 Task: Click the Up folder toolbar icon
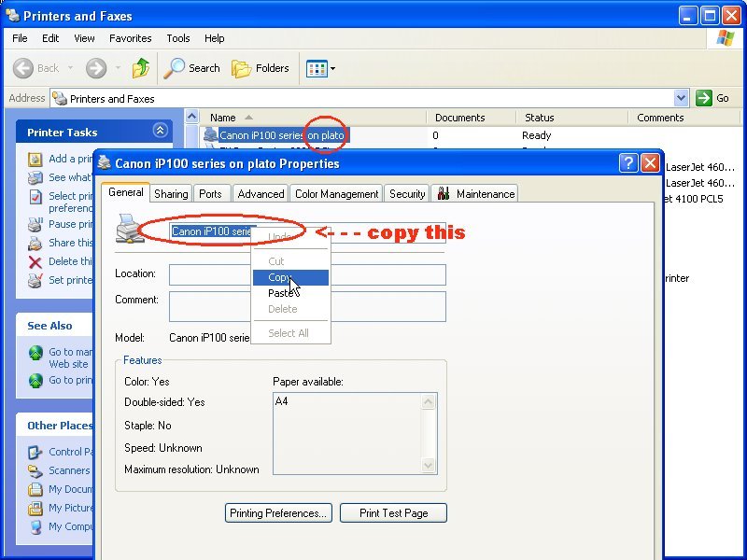(x=141, y=68)
